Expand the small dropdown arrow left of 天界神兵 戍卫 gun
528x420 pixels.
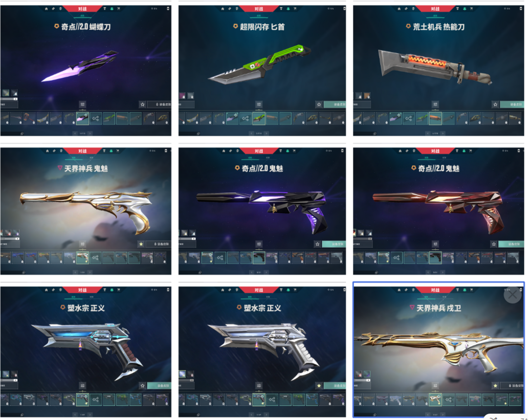pyautogui.click(x=369, y=380)
